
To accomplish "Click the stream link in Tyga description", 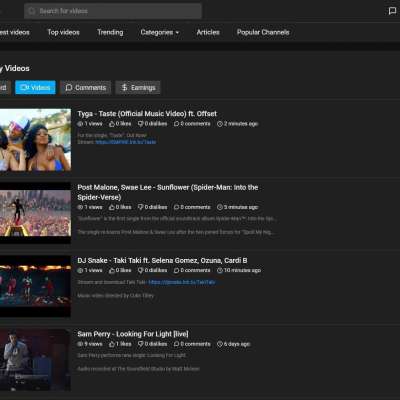I will 126,142.
